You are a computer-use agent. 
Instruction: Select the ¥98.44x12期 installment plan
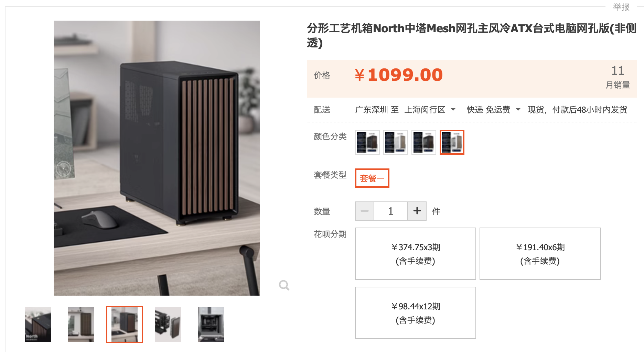[416, 313]
